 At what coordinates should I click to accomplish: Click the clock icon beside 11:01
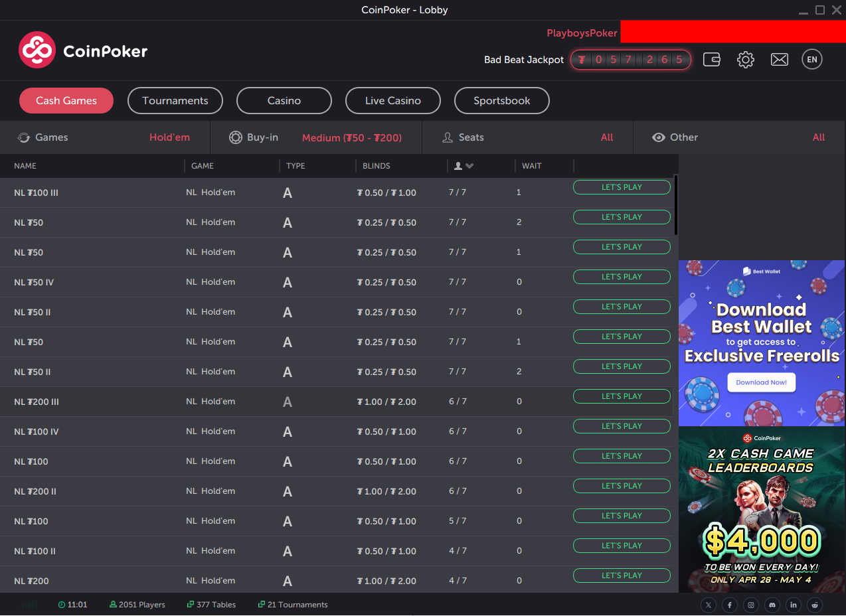62,605
